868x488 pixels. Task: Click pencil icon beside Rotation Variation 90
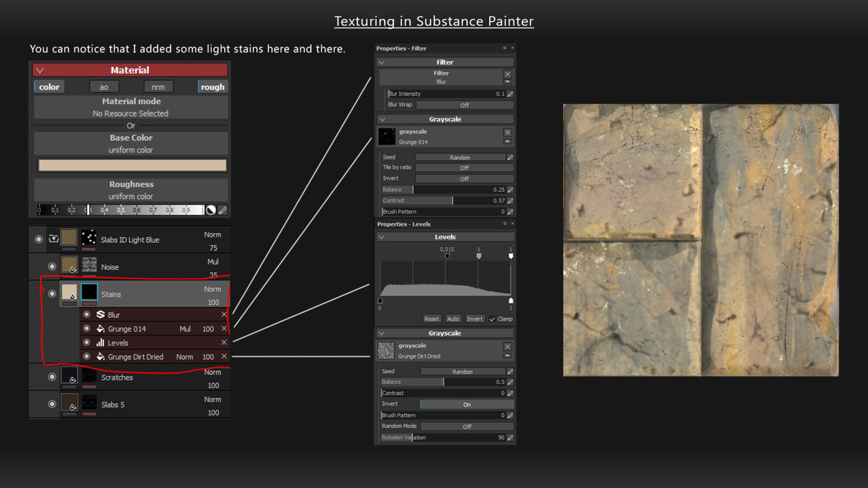coord(510,438)
